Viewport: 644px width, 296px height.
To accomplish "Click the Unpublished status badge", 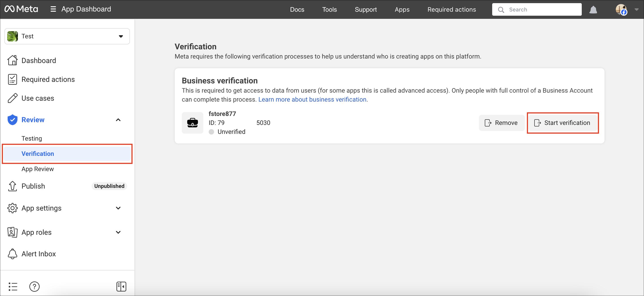I will [109, 186].
